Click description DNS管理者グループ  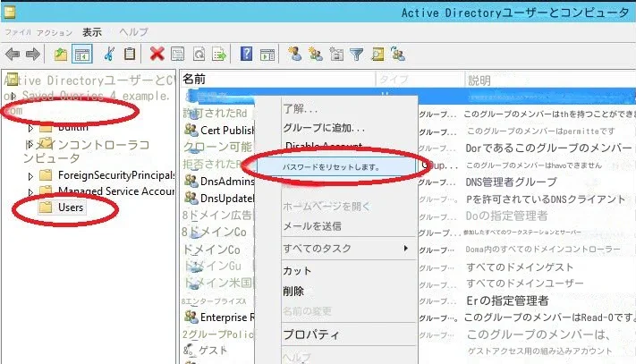point(511,182)
